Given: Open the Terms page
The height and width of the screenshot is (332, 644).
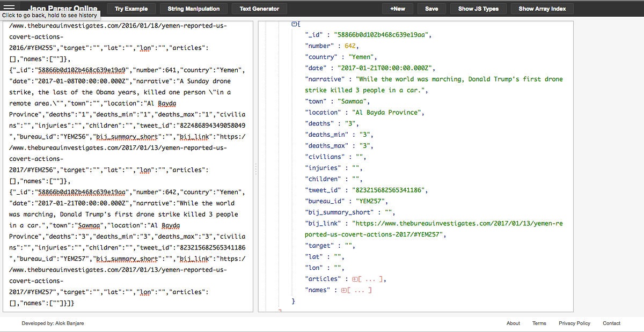Looking at the screenshot, I should (539, 323).
